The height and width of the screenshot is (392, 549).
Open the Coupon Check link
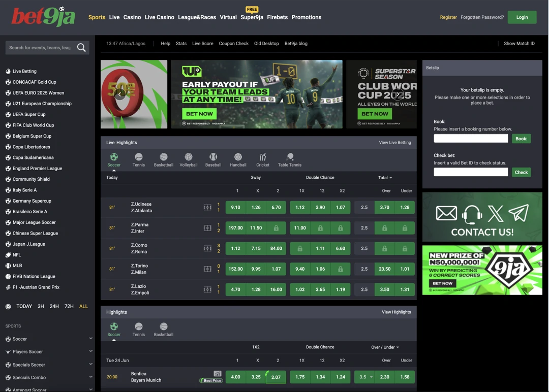point(233,44)
